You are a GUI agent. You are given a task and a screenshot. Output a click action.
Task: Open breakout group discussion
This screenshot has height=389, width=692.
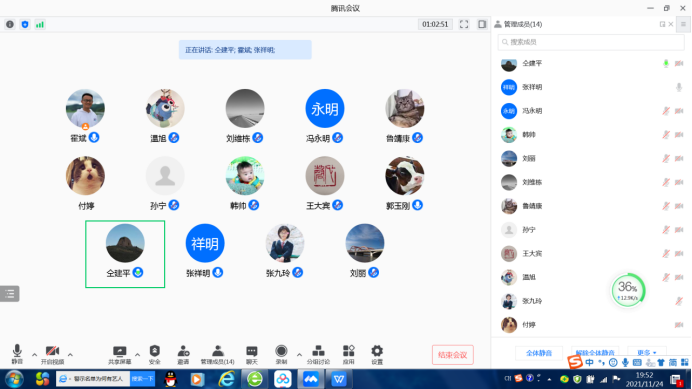pos(318,355)
